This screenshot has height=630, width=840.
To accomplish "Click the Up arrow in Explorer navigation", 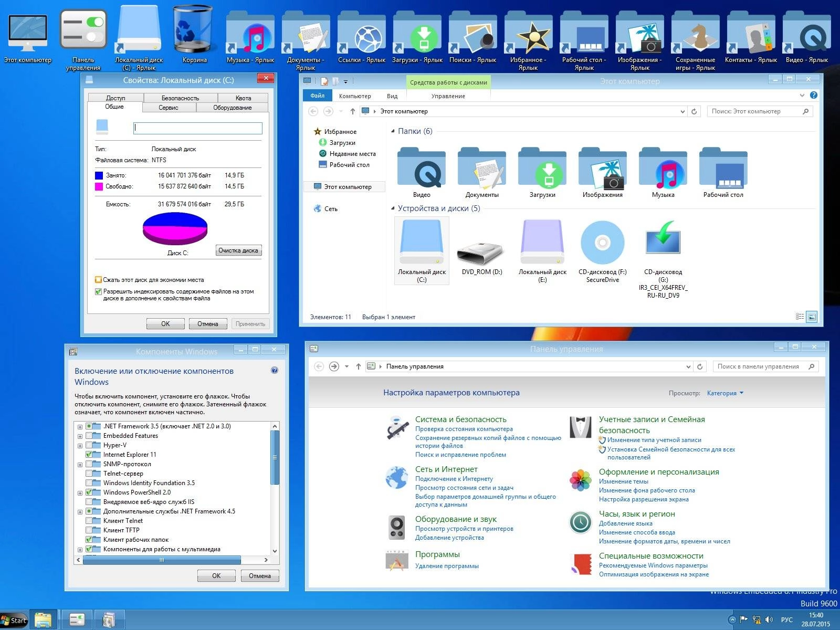I will coord(352,111).
